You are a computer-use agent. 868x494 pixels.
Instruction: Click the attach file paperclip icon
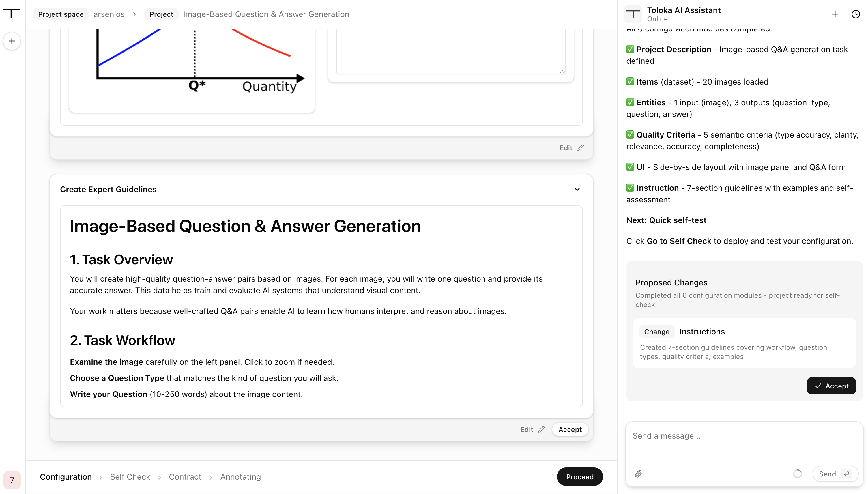(638, 474)
